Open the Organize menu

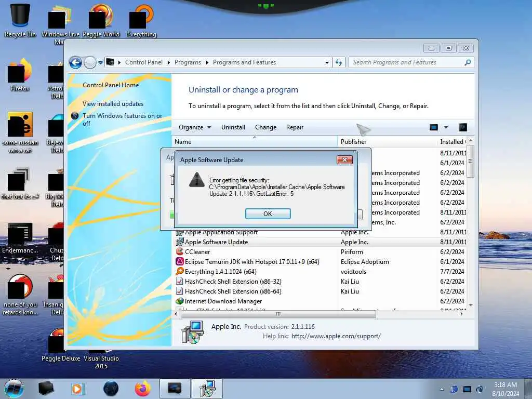coord(195,127)
